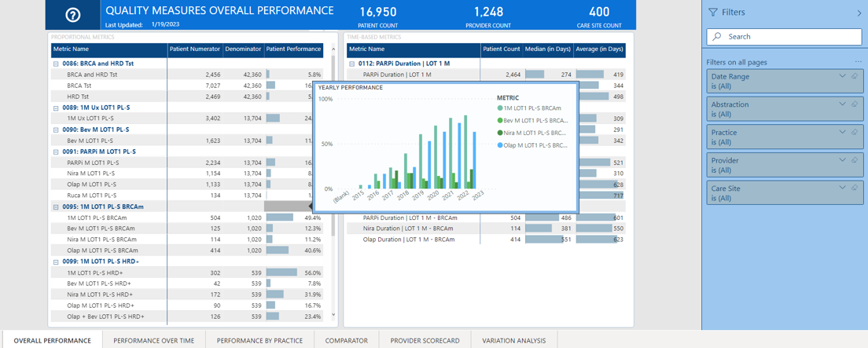Screen dimensions: 868x348
Task: Open the more options ellipsis in Filters
Action: tap(858, 62)
